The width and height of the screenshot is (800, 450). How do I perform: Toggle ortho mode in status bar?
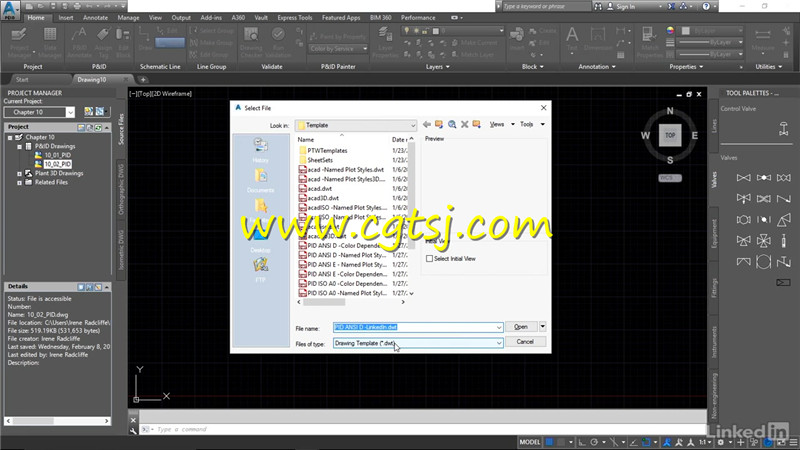(x=582, y=442)
